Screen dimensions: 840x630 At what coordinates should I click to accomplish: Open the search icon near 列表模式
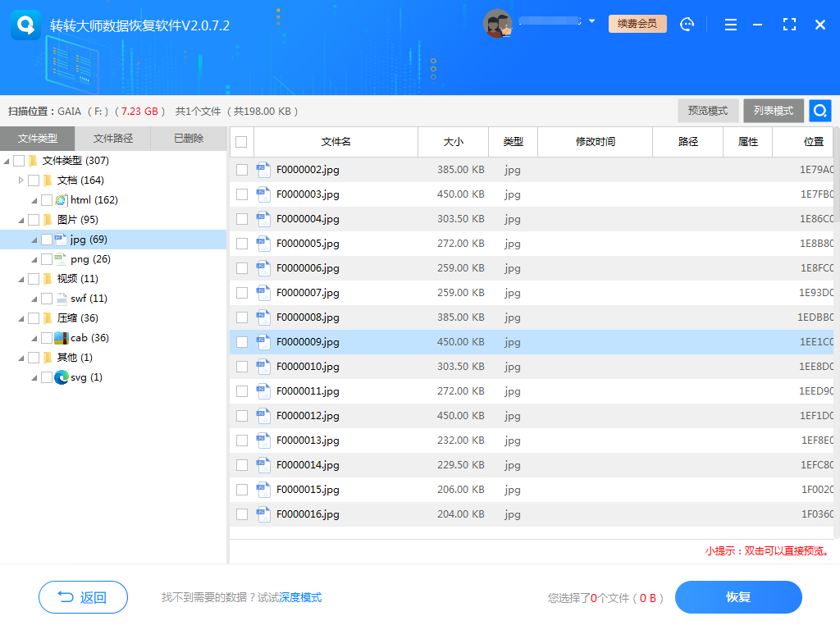[x=819, y=110]
